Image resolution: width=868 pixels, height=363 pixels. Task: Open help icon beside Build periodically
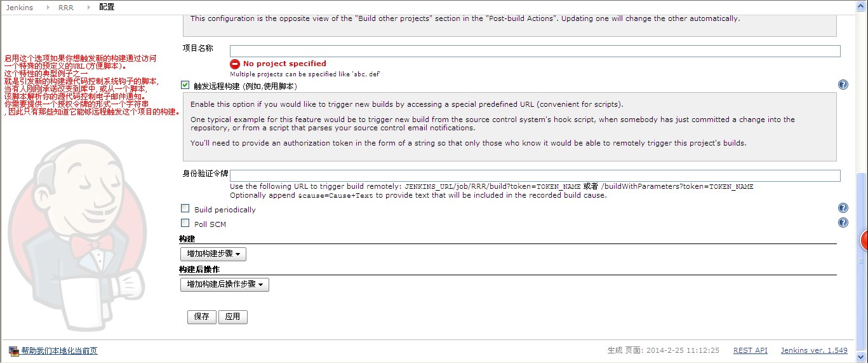click(843, 208)
